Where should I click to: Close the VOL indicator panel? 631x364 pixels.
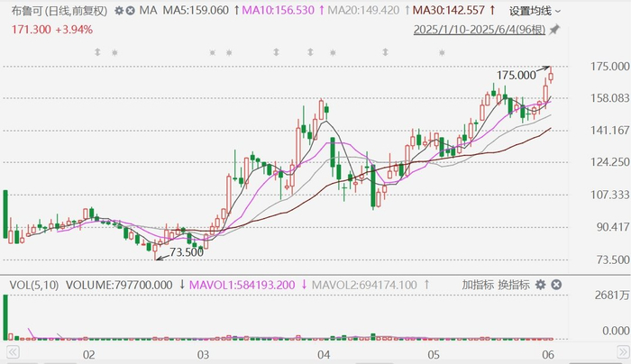556,285
